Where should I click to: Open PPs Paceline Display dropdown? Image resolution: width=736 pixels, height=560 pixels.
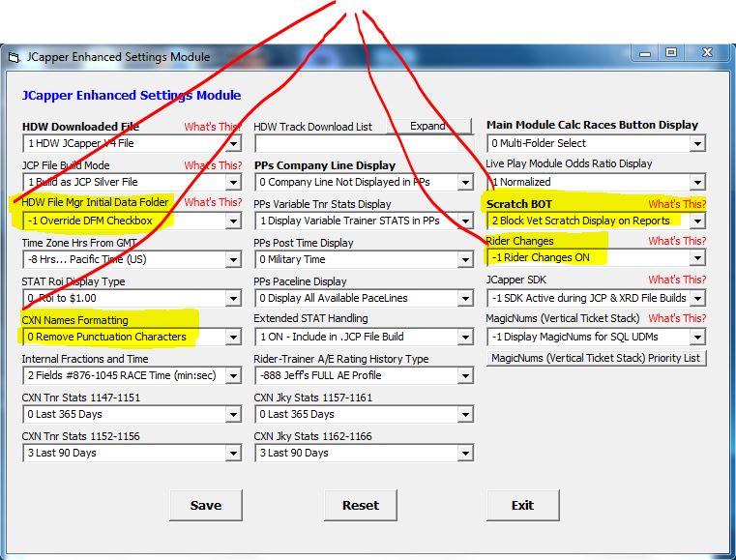[x=465, y=298]
